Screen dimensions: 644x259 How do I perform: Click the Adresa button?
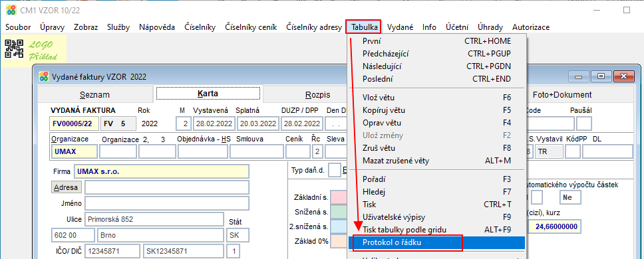67,187
